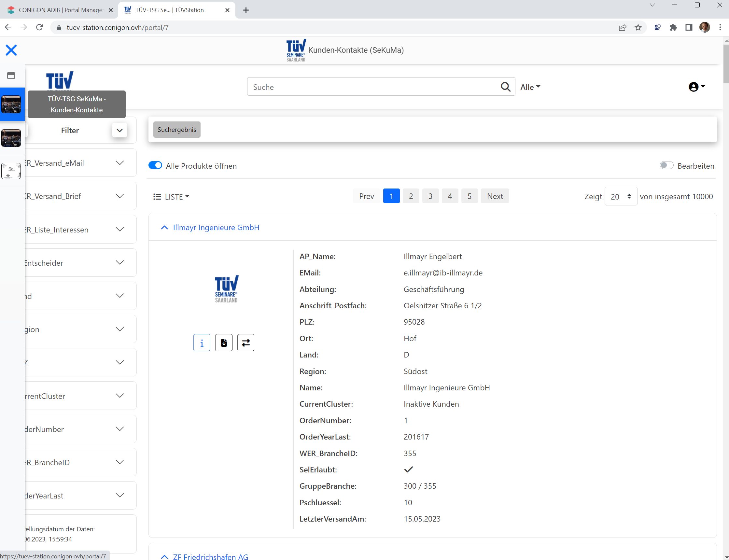Toggle Alle Produkte öffnen switch

(x=155, y=165)
